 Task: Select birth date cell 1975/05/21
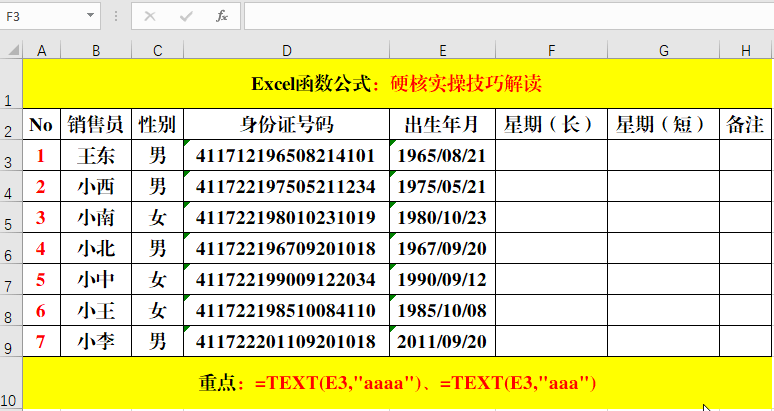click(x=442, y=186)
